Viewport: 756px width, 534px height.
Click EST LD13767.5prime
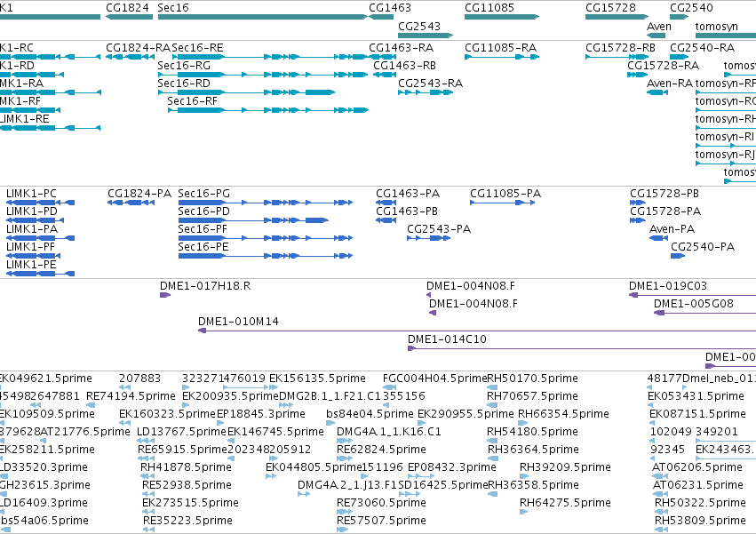click(x=182, y=432)
